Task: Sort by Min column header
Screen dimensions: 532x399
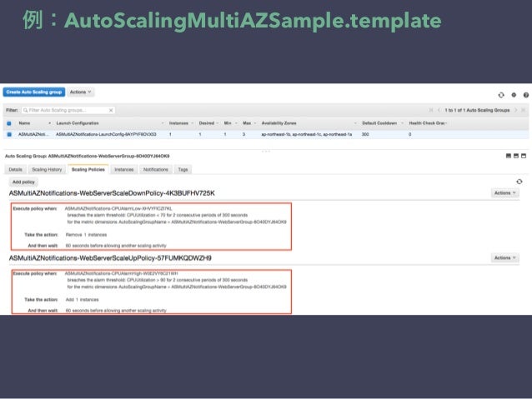Action: coord(228,123)
